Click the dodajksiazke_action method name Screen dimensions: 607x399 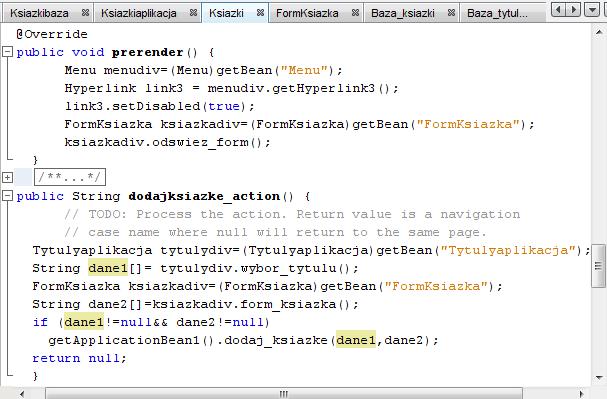[204, 196]
